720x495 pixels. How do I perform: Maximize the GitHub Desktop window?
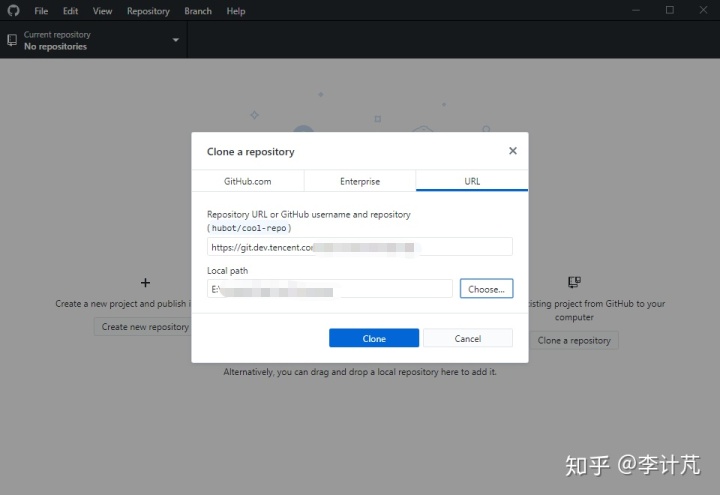coord(670,10)
